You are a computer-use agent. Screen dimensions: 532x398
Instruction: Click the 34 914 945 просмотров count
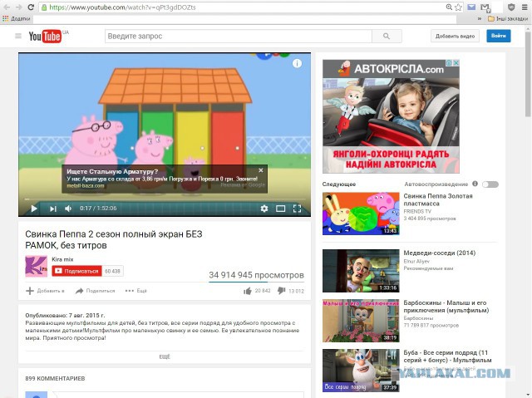[x=256, y=275]
